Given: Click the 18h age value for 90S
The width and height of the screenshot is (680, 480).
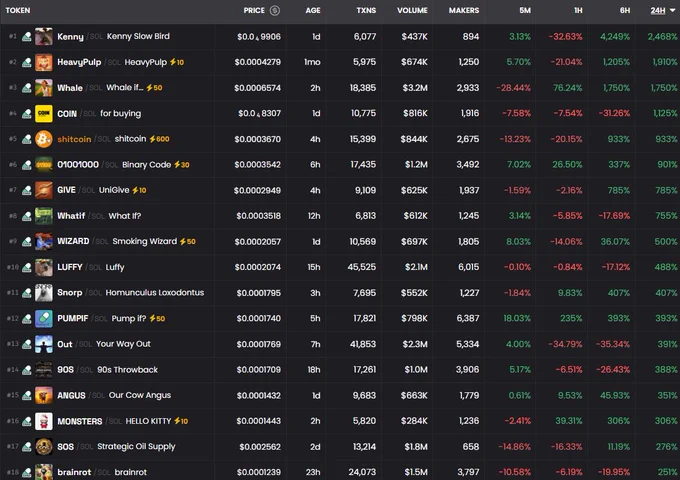Looking at the screenshot, I should pos(314,370).
